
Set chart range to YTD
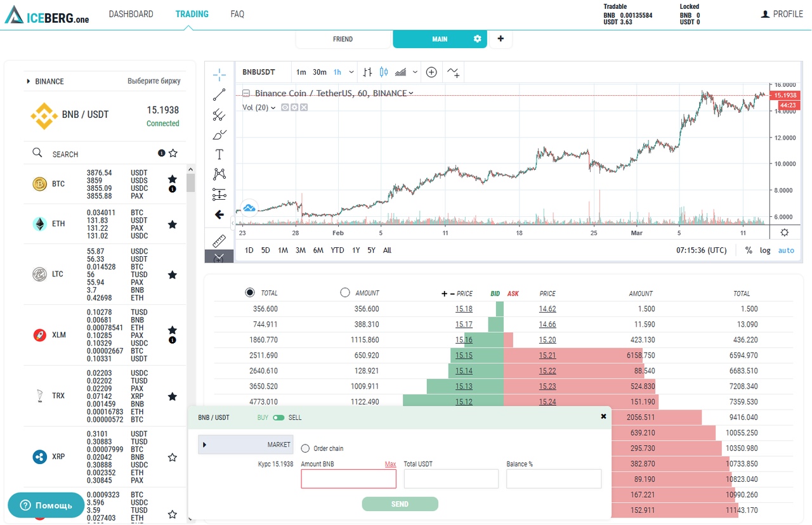pos(337,250)
